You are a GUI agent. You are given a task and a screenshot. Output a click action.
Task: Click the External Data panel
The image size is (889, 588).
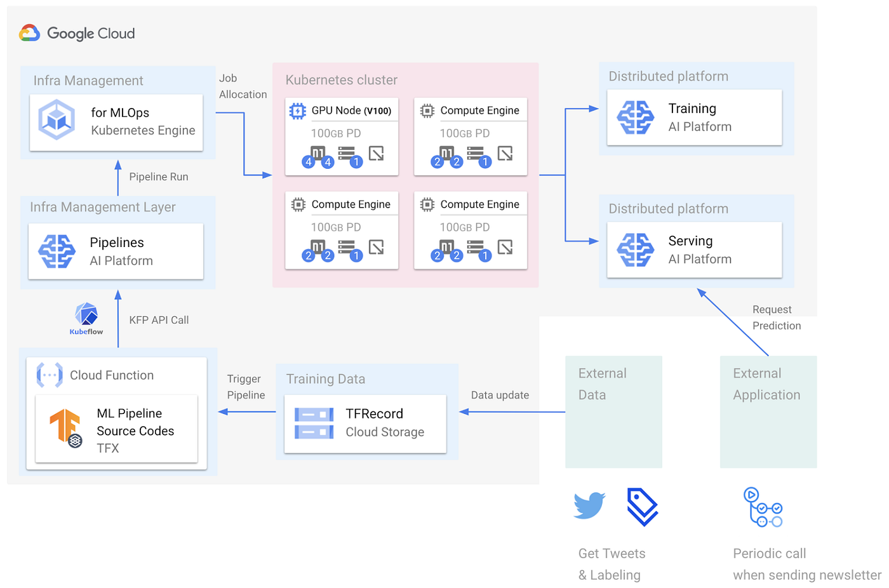point(613,411)
